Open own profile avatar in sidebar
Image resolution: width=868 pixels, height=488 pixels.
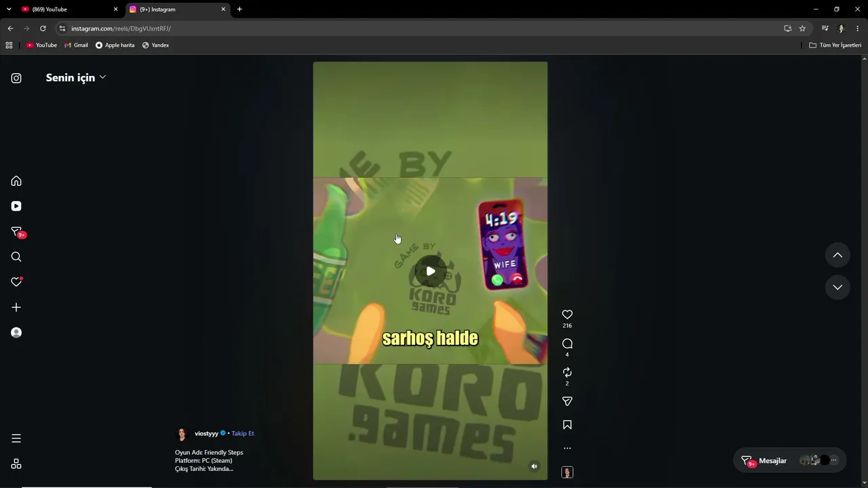(x=16, y=332)
